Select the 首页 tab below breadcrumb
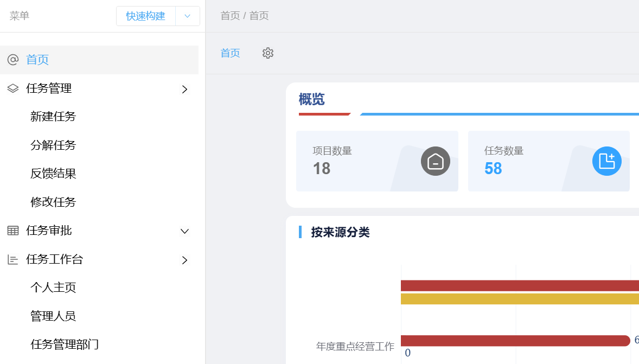 pyautogui.click(x=230, y=53)
